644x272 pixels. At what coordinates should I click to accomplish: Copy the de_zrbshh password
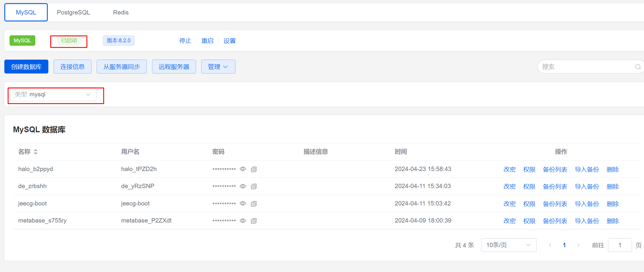tap(254, 186)
